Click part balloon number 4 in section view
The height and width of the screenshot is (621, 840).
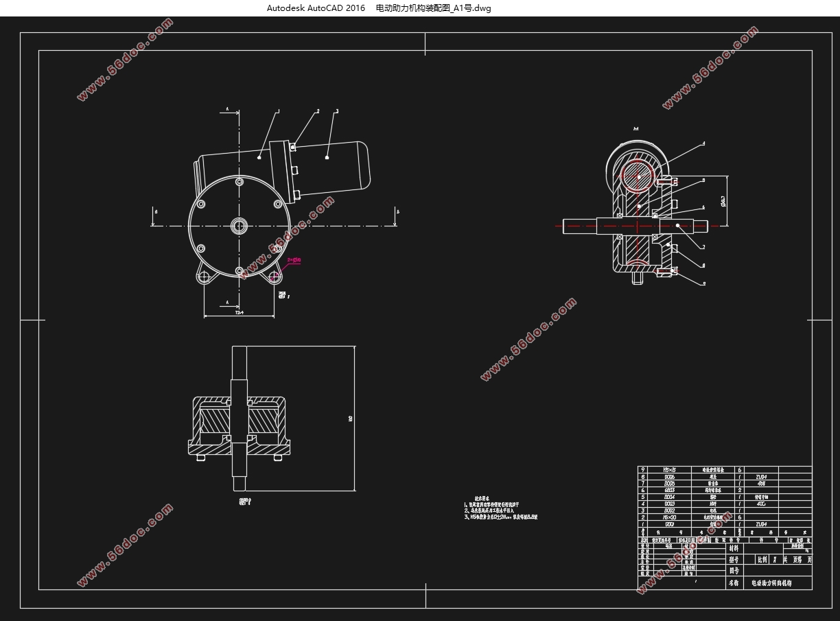pos(703,144)
